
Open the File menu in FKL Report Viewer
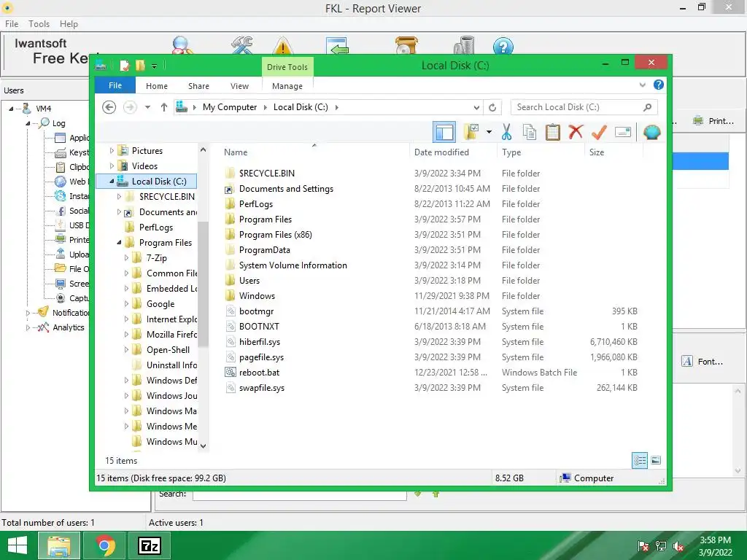click(12, 24)
